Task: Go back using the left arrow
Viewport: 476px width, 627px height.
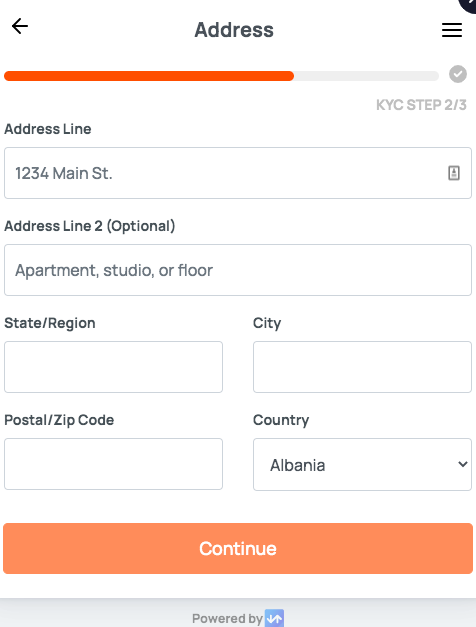Action: coord(20,26)
